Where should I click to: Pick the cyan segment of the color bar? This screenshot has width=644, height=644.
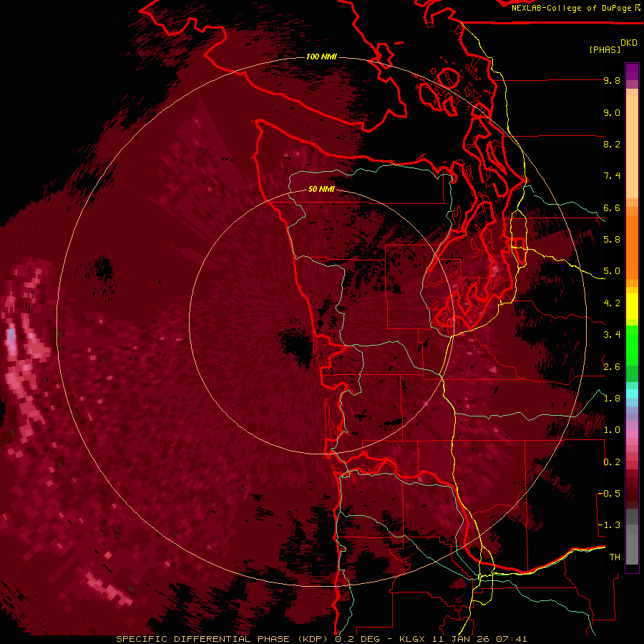(632, 394)
